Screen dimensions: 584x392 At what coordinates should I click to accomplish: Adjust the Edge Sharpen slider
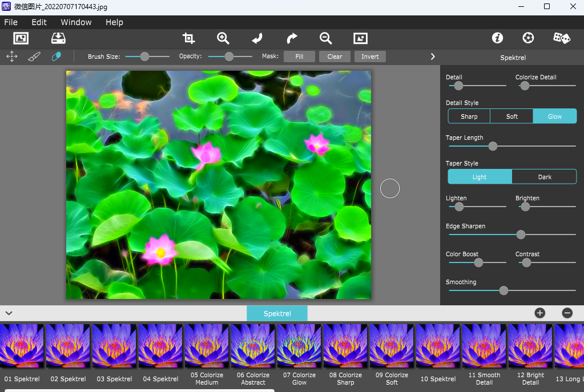click(520, 235)
